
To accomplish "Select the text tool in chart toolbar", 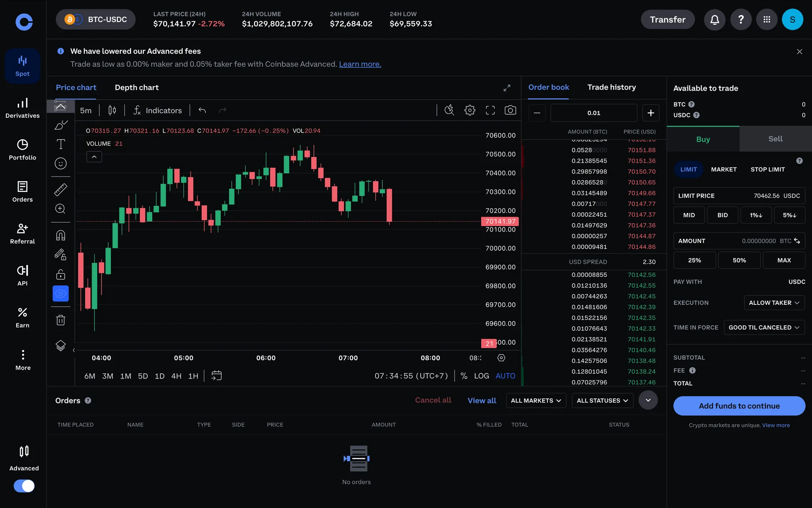I will coord(60,144).
